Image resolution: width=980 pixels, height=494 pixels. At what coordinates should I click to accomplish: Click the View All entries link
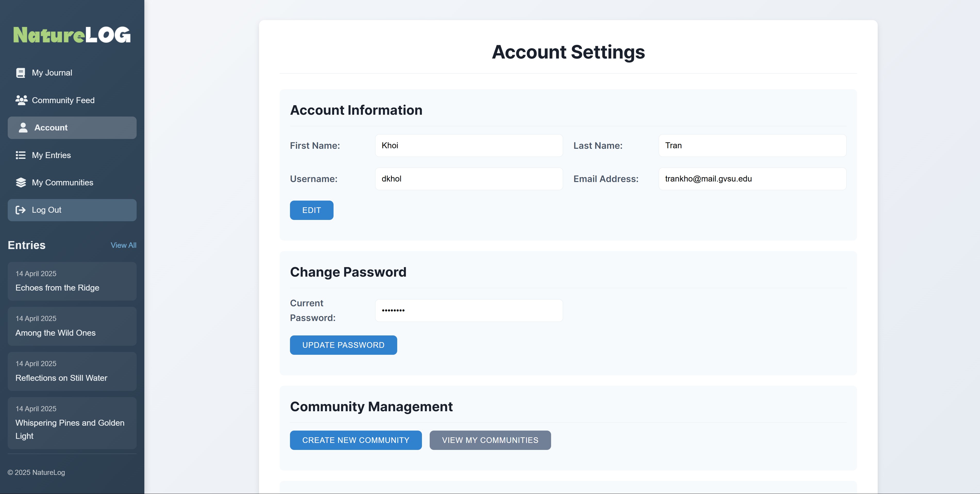pos(123,245)
